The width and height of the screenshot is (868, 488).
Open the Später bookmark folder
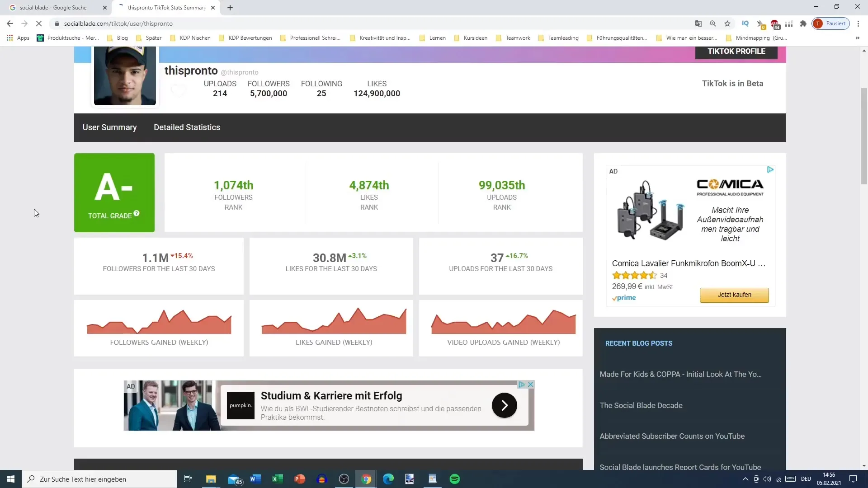click(x=149, y=38)
